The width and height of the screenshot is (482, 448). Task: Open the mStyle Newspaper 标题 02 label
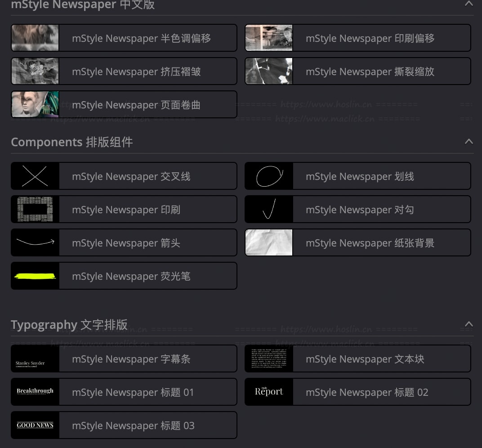[367, 392]
